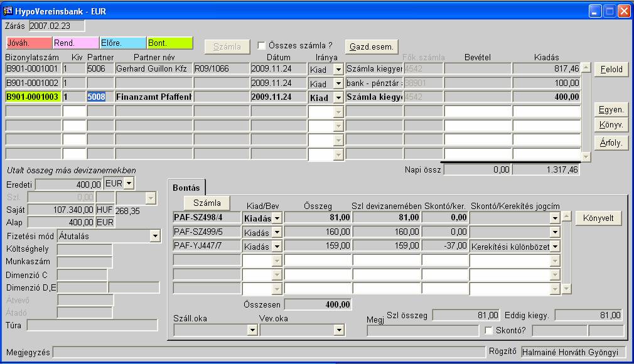Click the Rögzítő field Halmainé Horváth Gyöngyi

tap(573, 352)
